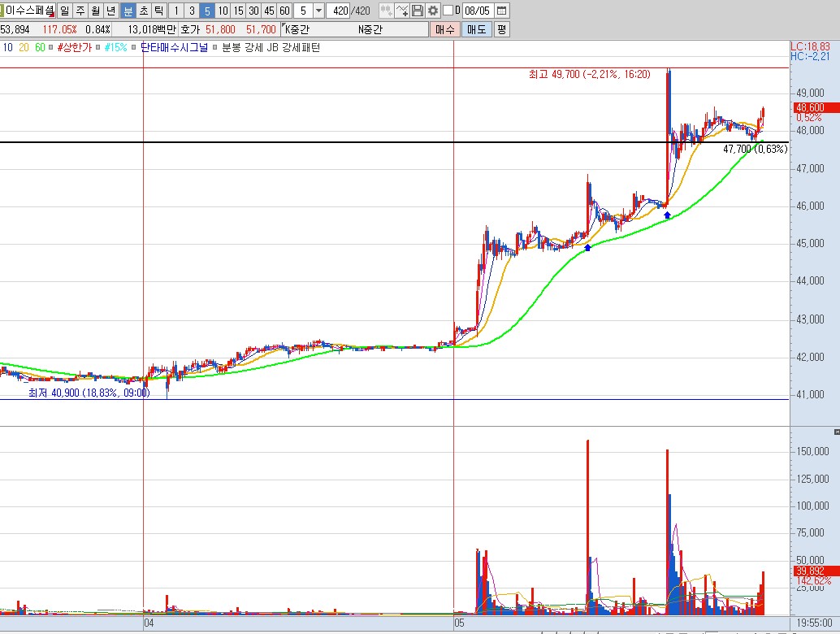840x634 pixels.
Task: Open the minute interval dropdown arrow
Action: pyautogui.click(x=318, y=11)
